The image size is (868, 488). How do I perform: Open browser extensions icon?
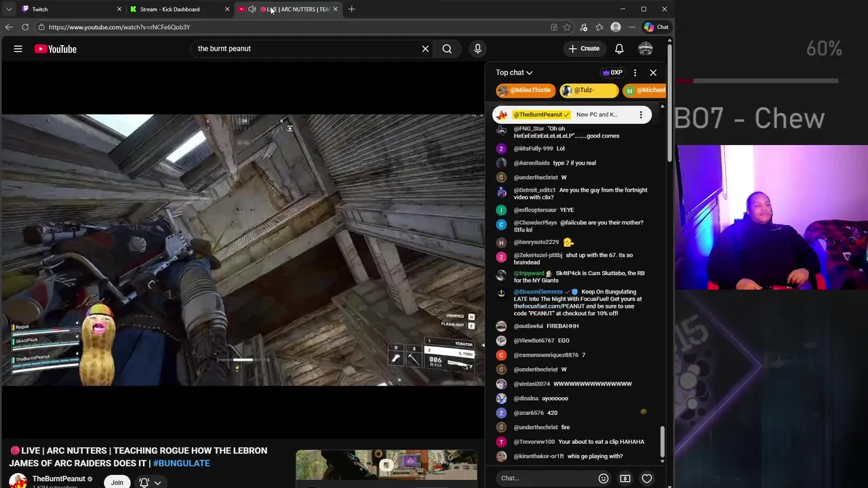point(583,27)
